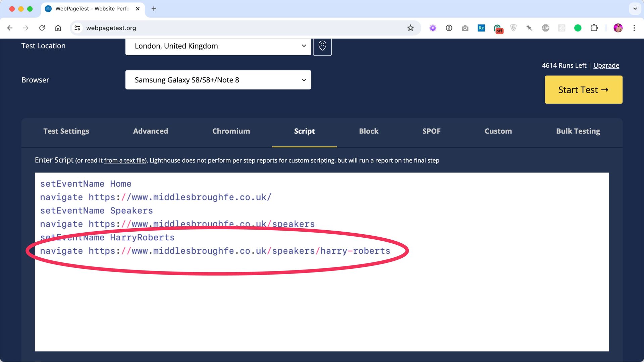Open the Chrome three-dot menu
The height and width of the screenshot is (362, 644).
click(x=634, y=28)
